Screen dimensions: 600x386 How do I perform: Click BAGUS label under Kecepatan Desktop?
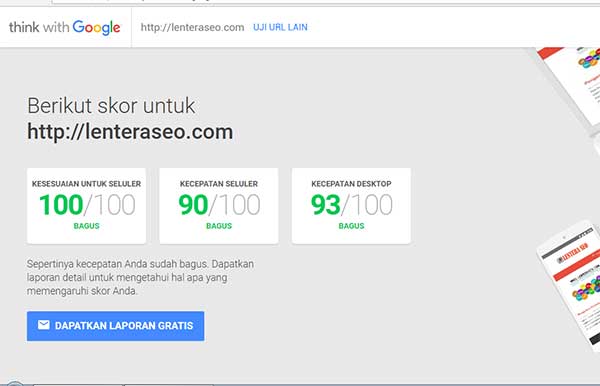coord(351,226)
